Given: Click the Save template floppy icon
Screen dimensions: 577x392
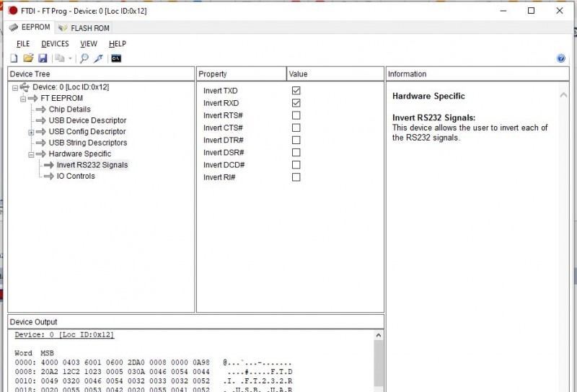Looking at the screenshot, I should coord(43,58).
